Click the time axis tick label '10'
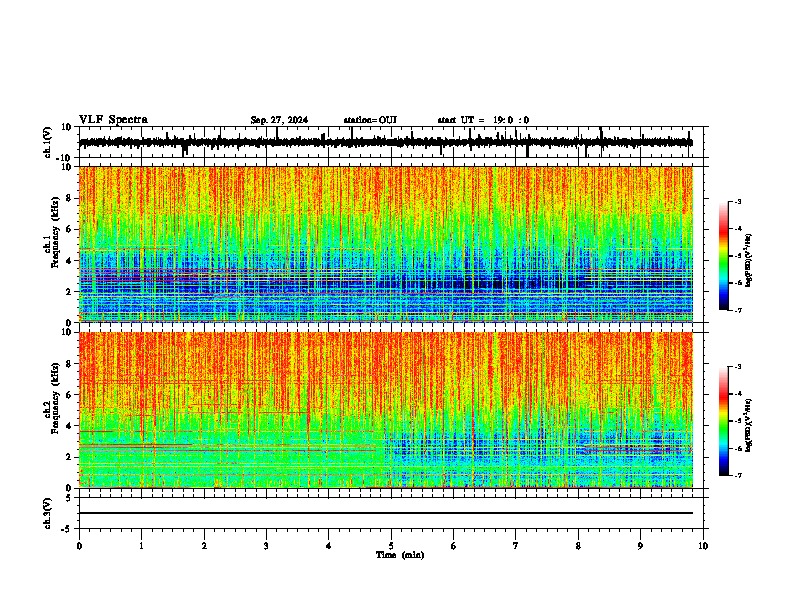 pyautogui.click(x=703, y=546)
